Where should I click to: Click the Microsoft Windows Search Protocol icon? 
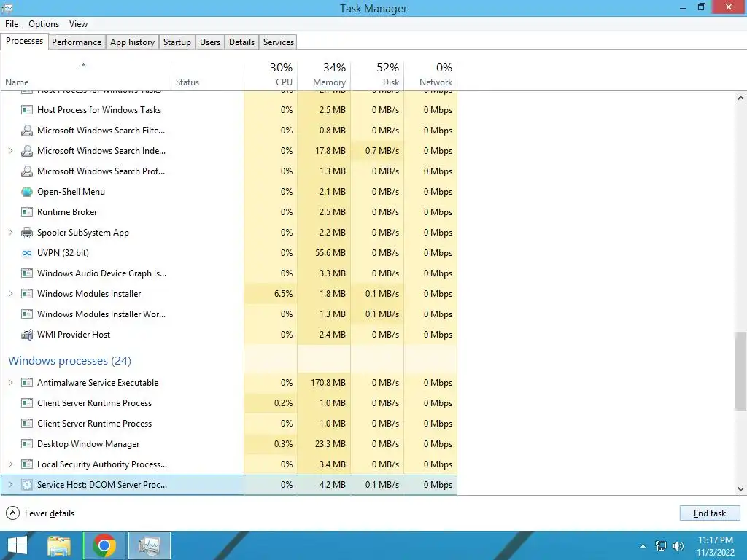27,171
